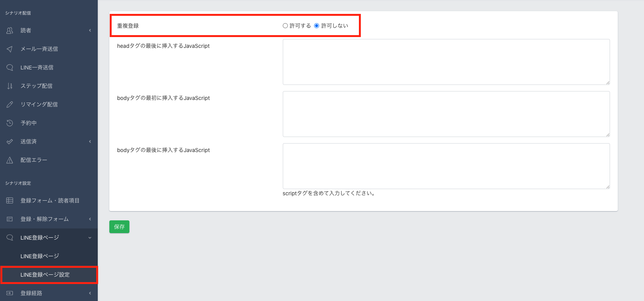Open the LINE登録ページ設定 submenu item
Viewport: 644px width, 301px height.
pyautogui.click(x=45, y=275)
